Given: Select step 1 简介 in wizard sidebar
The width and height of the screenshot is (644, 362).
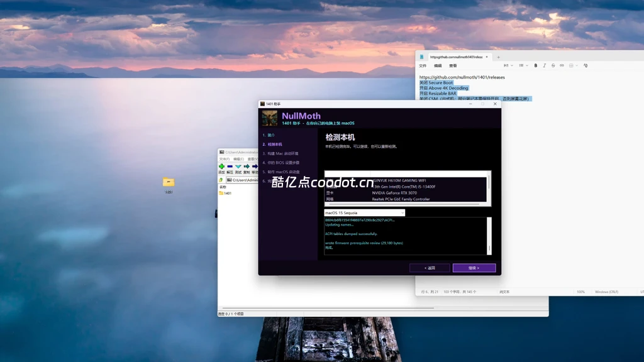Looking at the screenshot, I should point(269,135).
